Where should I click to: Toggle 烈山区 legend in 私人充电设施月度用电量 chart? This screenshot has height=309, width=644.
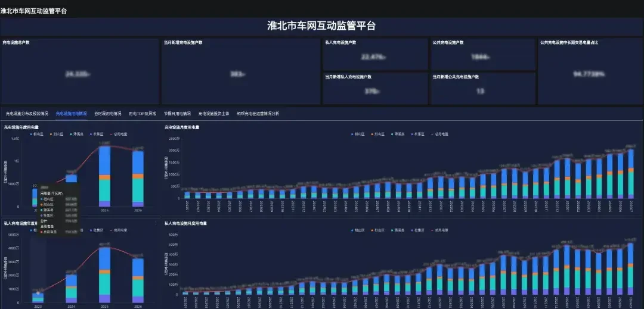[378, 230]
